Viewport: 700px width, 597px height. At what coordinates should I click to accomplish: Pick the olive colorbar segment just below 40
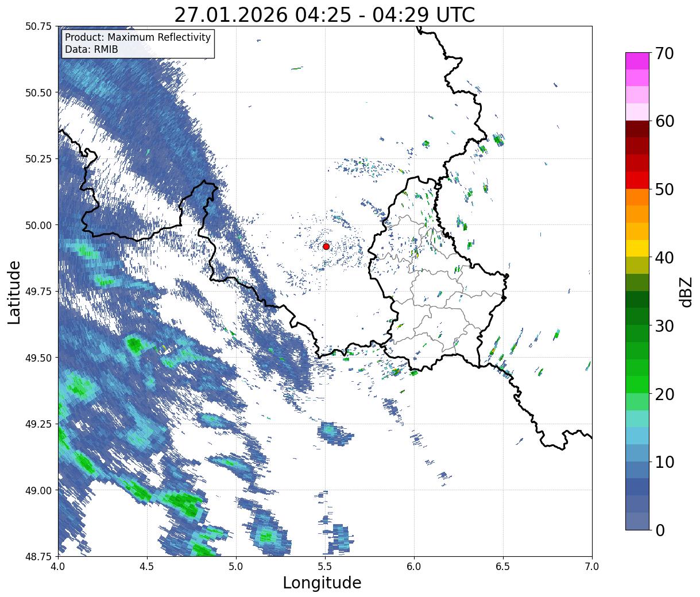point(637,265)
